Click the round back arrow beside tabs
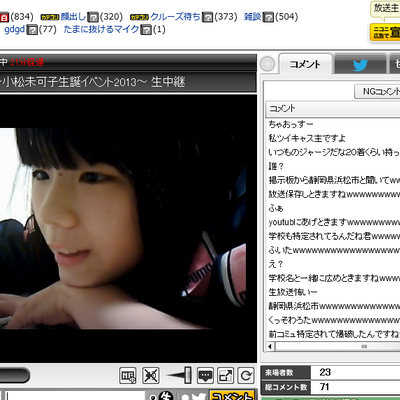The height and width of the screenshot is (400, 400). point(267,64)
